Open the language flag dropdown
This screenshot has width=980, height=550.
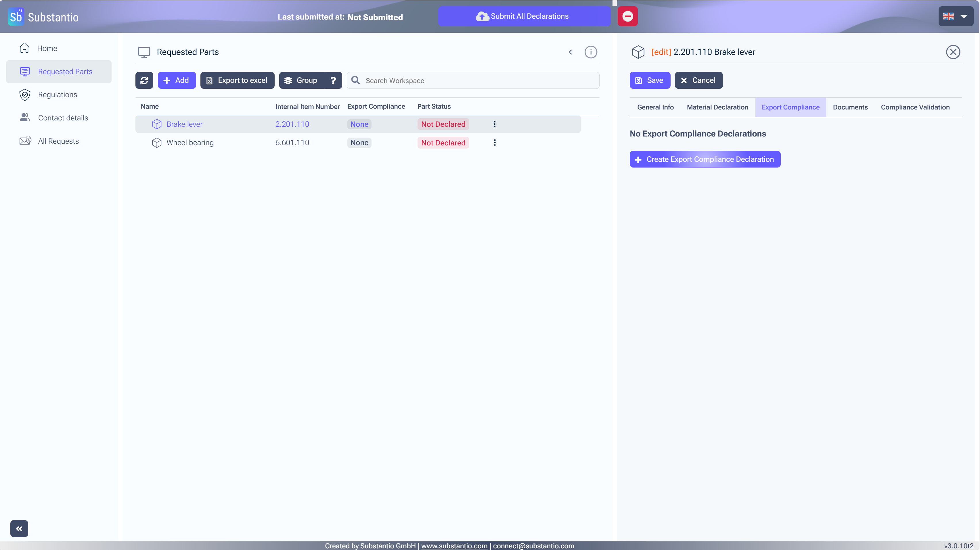[x=955, y=16]
